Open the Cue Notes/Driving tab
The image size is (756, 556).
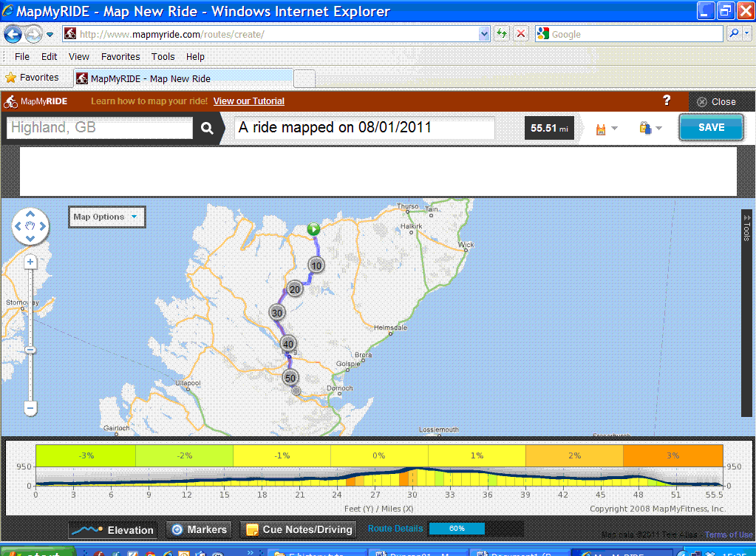click(299, 529)
